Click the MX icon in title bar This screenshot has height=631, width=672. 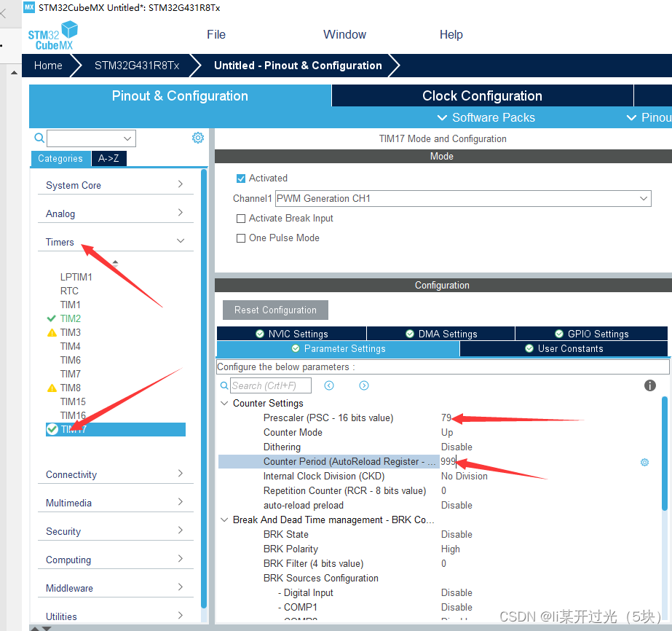[x=28, y=7]
